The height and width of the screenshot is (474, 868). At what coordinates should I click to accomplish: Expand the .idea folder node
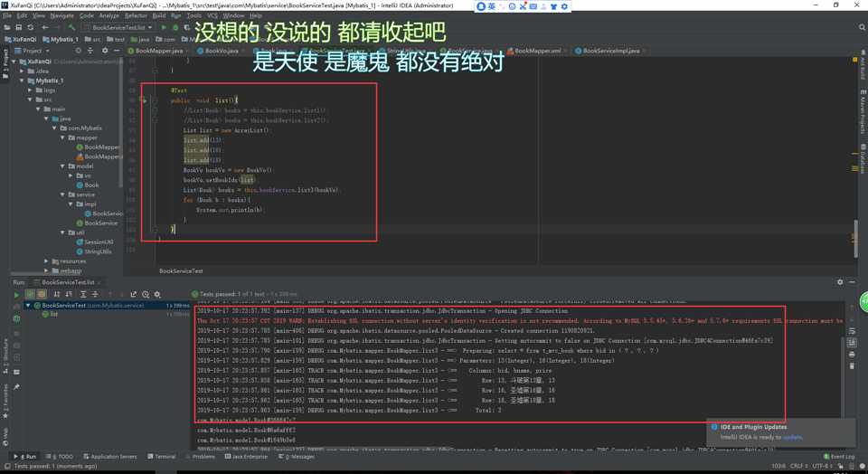pyautogui.click(x=22, y=71)
